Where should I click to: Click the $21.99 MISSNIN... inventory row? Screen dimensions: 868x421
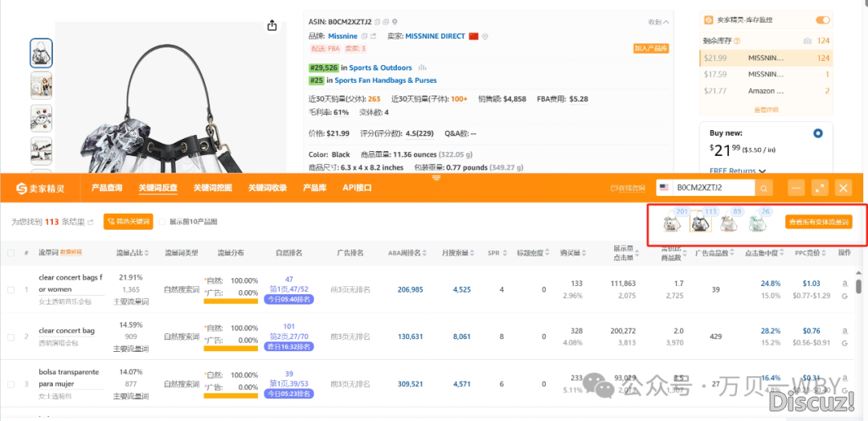point(766,58)
